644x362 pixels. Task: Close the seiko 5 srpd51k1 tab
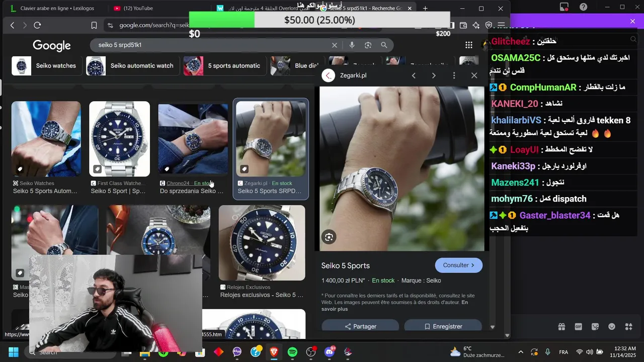(x=410, y=8)
